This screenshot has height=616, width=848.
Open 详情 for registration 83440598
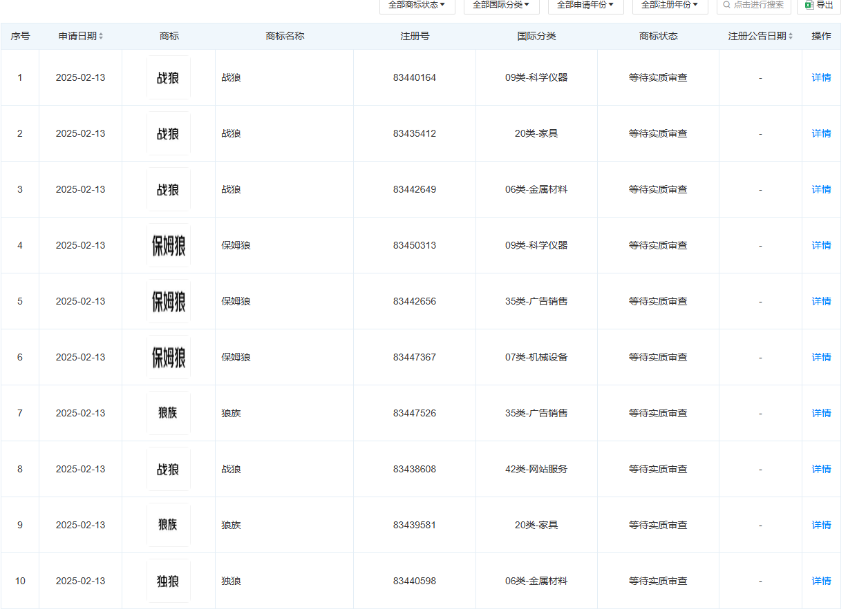(821, 581)
